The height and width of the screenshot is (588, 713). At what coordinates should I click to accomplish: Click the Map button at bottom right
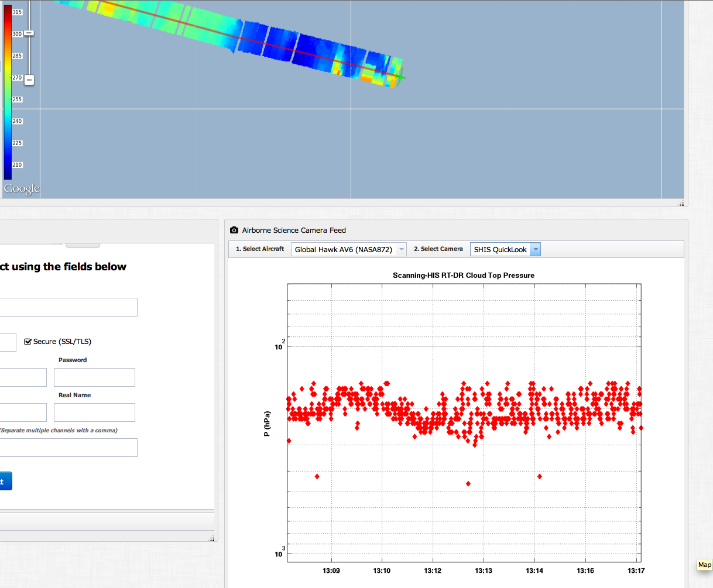point(704,565)
